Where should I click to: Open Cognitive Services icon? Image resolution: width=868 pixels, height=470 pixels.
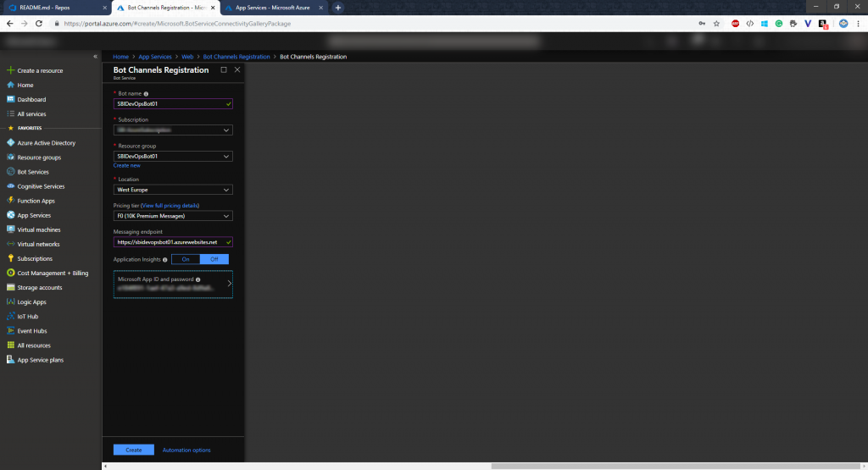coord(10,185)
